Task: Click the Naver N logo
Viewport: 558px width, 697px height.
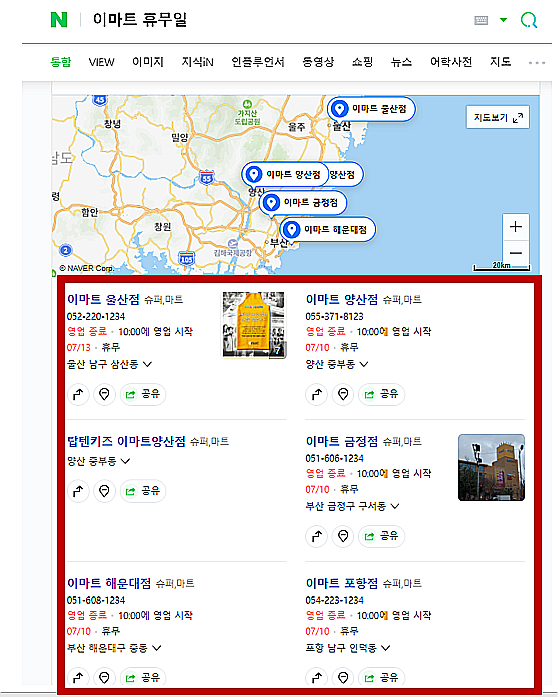Action: point(59,20)
